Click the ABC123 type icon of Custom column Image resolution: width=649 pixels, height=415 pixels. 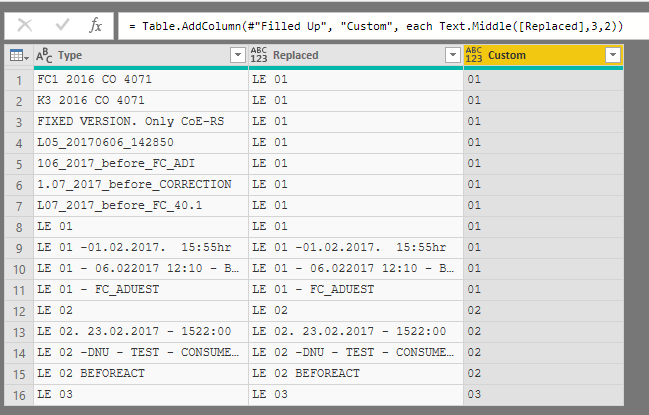click(474, 55)
